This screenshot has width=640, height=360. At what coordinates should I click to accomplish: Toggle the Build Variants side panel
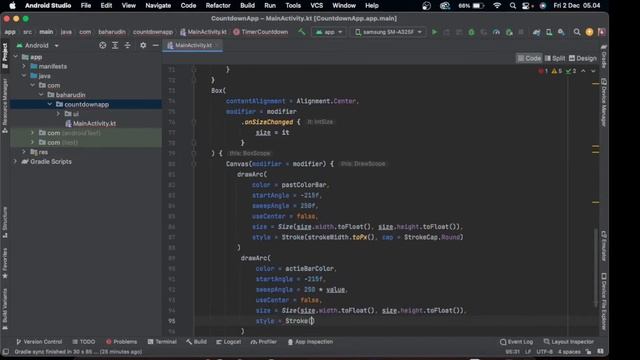5,309
